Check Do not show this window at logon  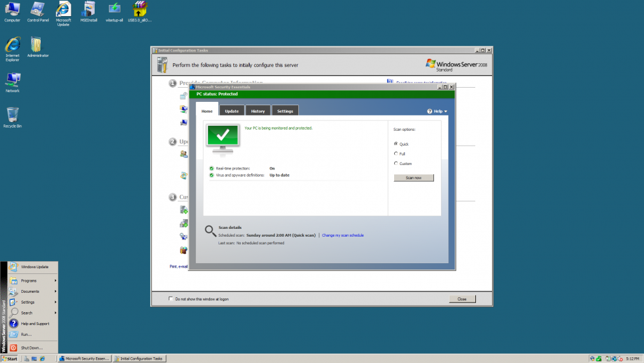pos(171,299)
